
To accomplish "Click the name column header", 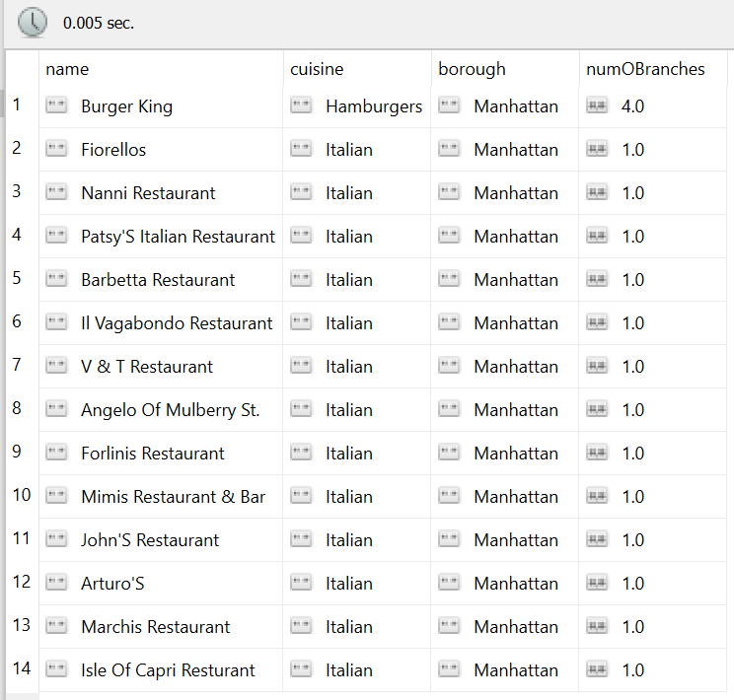I will pyautogui.click(x=67, y=69).
